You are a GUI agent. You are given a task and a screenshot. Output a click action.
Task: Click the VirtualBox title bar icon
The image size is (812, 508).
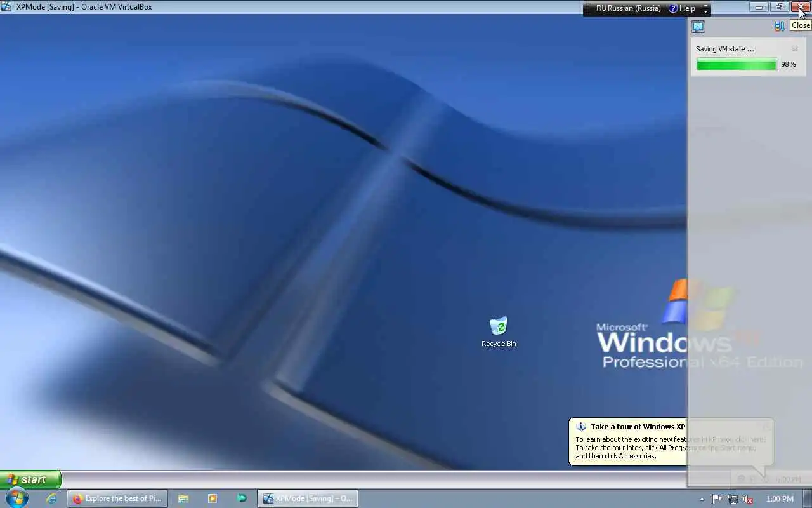click(6, 7)
